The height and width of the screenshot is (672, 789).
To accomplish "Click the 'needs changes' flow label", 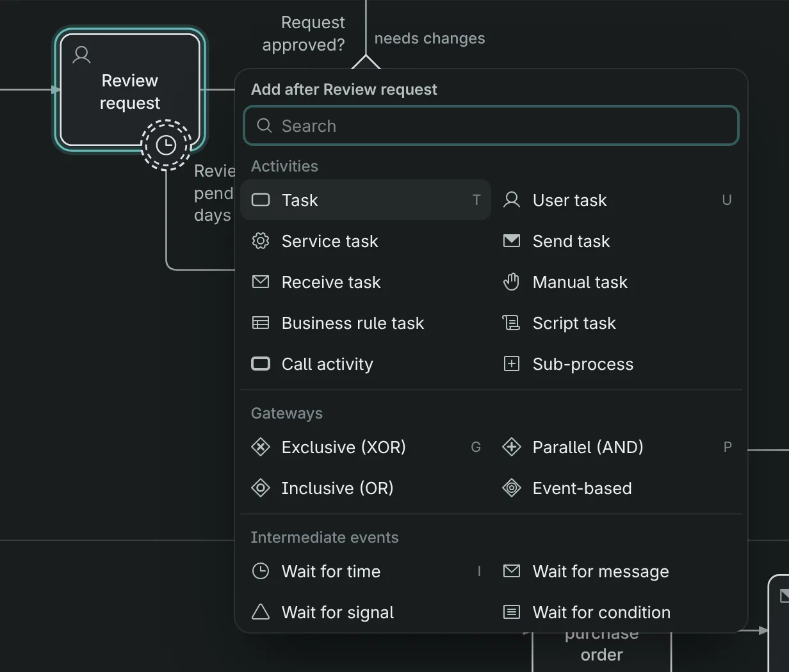I will (x=430, y=38).
